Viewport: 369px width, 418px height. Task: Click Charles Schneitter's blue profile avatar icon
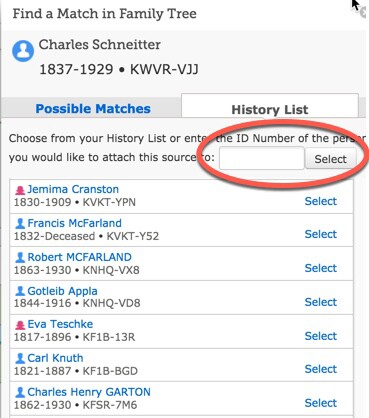pyautogui.click(x=23, y=51)
